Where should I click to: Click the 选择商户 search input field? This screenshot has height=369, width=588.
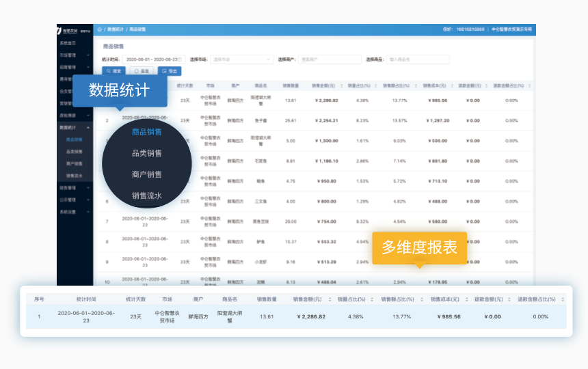(330, 59)
